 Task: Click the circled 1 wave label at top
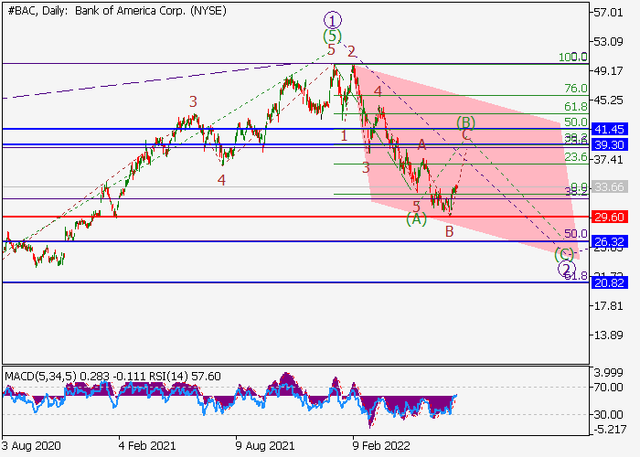pyautogui.click(x=332, y=20)
